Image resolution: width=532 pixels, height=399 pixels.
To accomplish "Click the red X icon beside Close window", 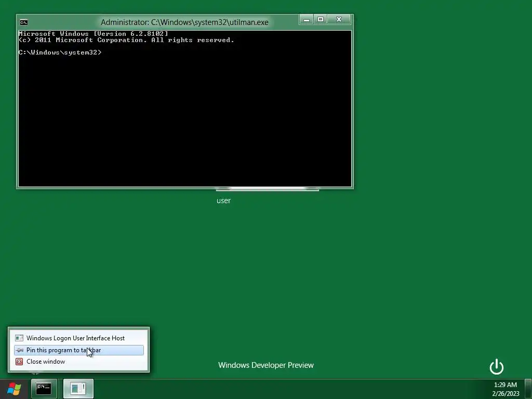I will (x=19, y=362).
